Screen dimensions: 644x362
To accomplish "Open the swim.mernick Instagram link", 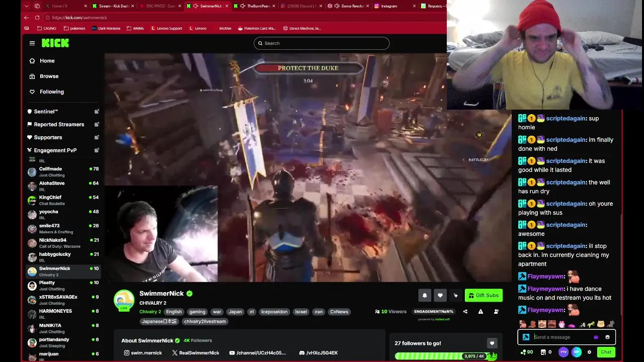I will tap(143, 353).
